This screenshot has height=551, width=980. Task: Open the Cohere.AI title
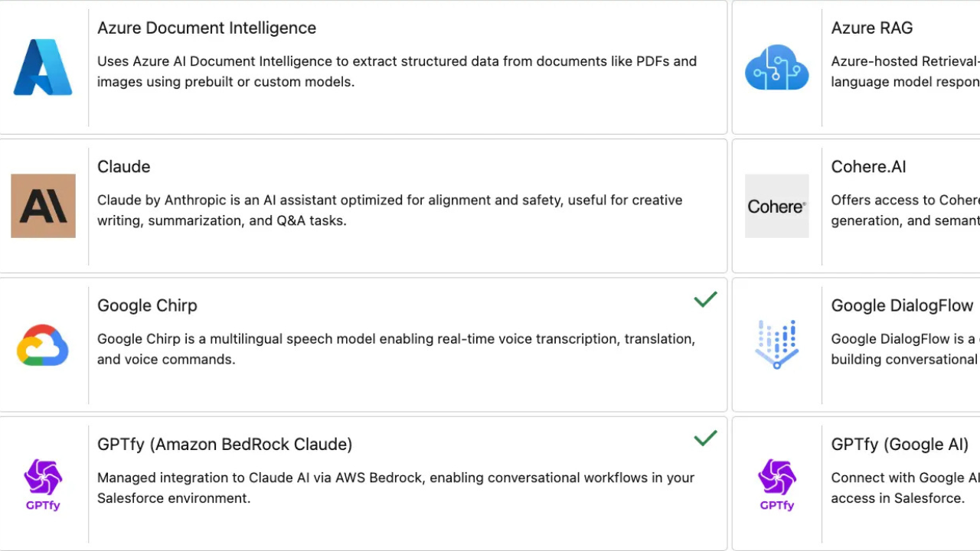pos(868,167)
